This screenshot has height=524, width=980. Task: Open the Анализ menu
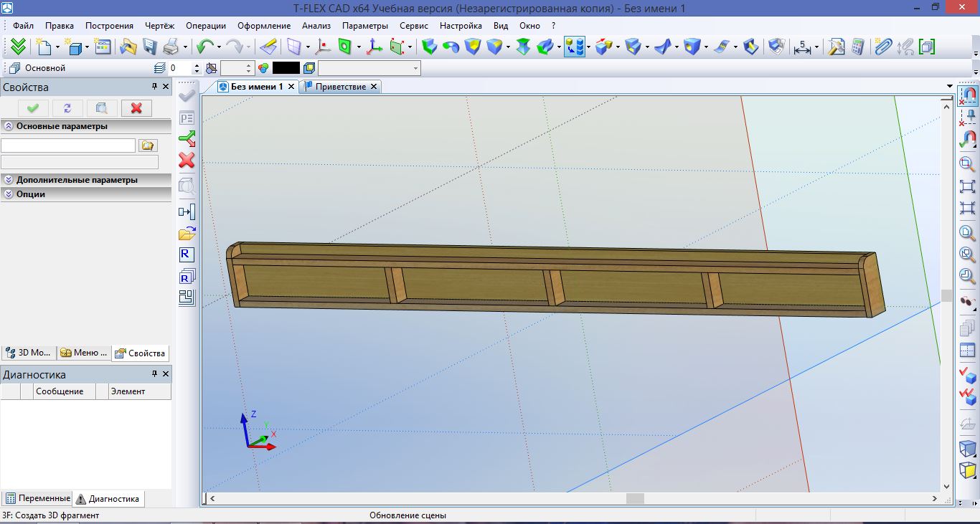pyautogui.click(x=316, y=25)
